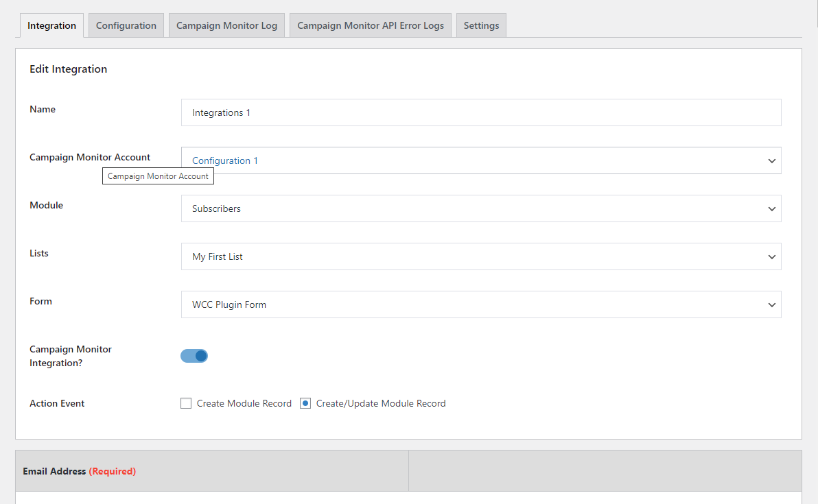Click the Edit Integration heading
The image size is (818, 504).
pos(69,69)
